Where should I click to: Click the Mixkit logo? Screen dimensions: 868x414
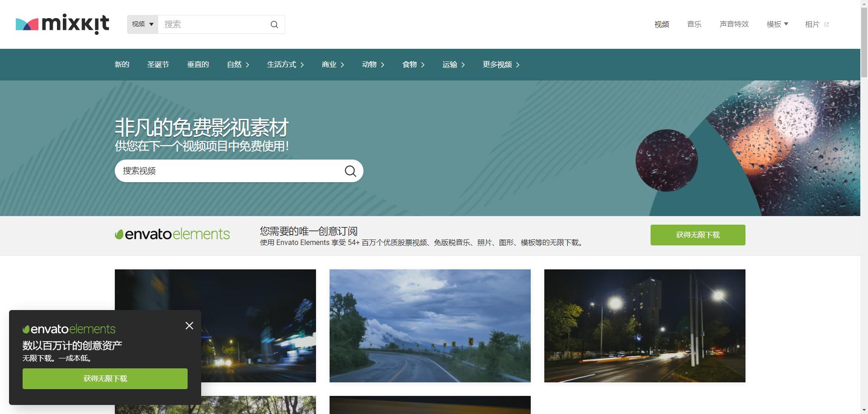coord(62,24)
